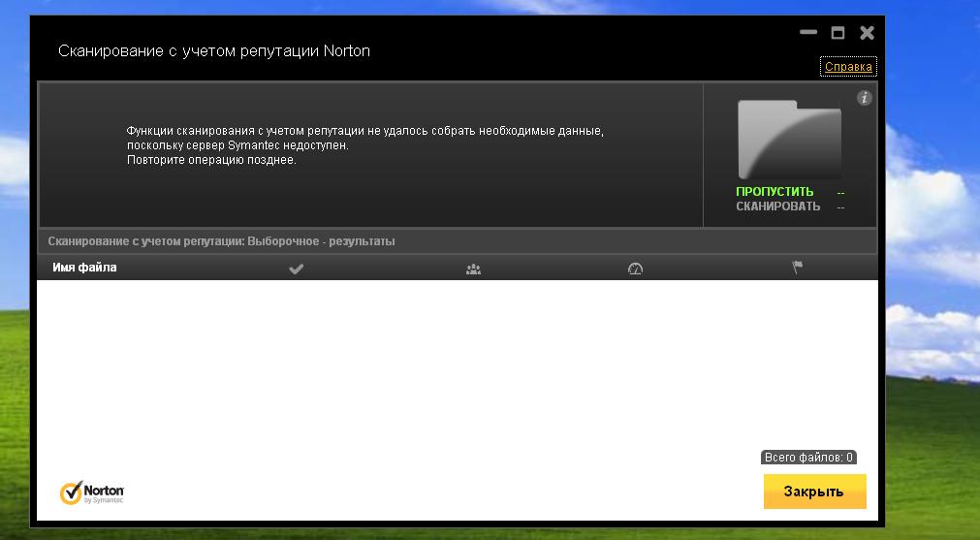Open the Справка help link
Viewport: 980px width, 540px height.
point(848,67)
